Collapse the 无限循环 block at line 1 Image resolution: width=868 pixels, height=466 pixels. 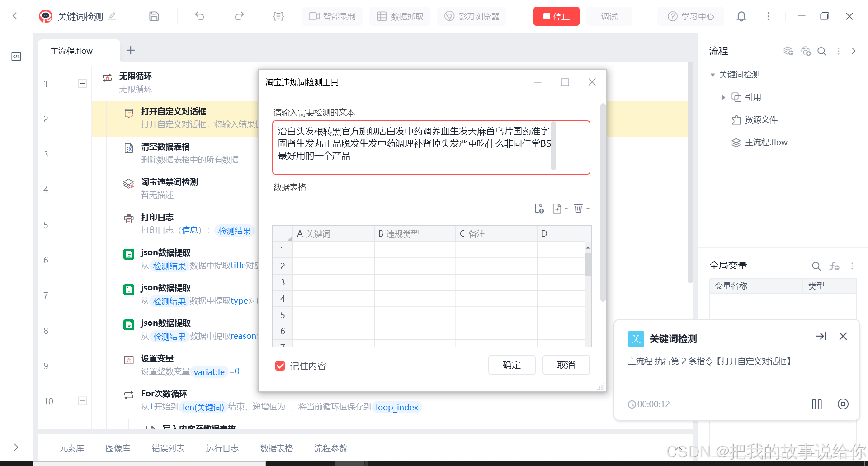point(82,83)
